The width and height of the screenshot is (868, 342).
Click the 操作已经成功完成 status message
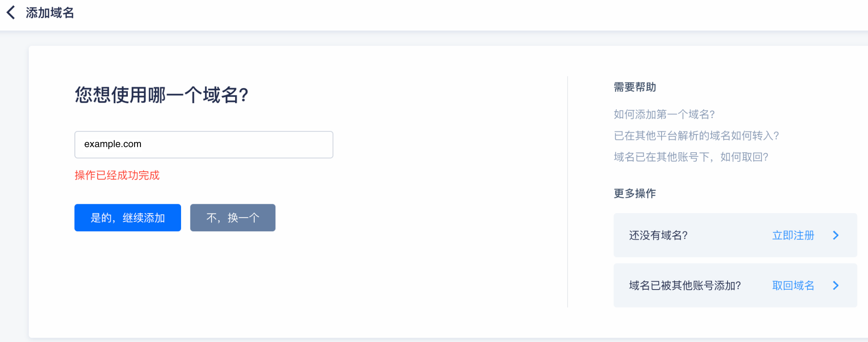pyautogui.click(x=117, y=175)
